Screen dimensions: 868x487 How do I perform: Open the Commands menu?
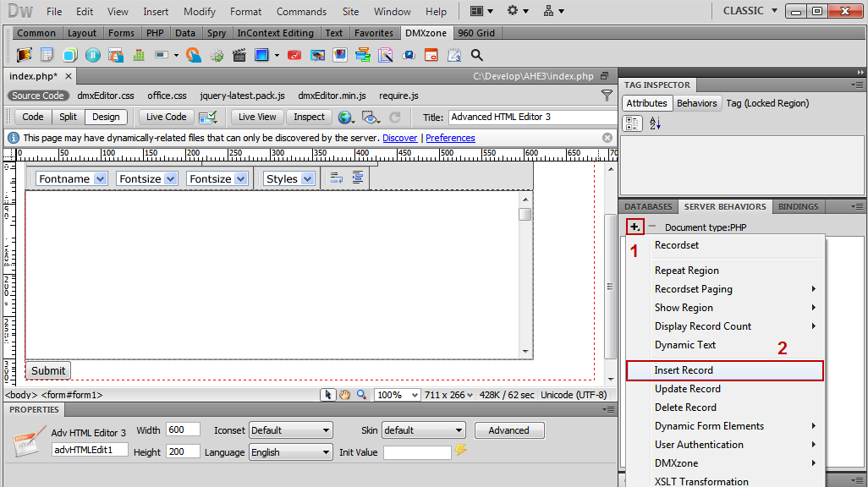[x=302, y=12]
